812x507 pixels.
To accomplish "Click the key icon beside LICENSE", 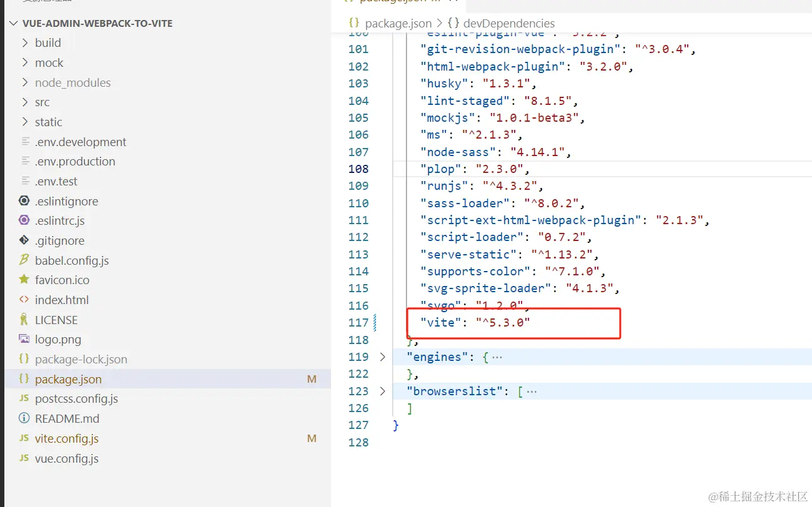I will (x=24, y=320).
